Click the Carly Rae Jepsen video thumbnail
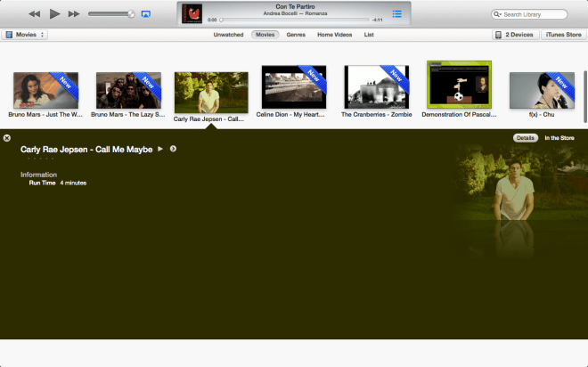Screen dimensions: 588x367 (x=211, y=93)
